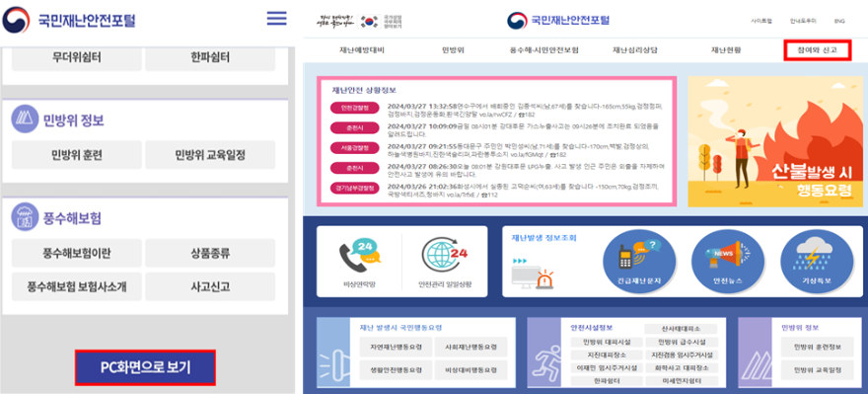Click the 비상대비행동요령 button
The width and height of the screenshot is (868, 394).
[470, 369]
